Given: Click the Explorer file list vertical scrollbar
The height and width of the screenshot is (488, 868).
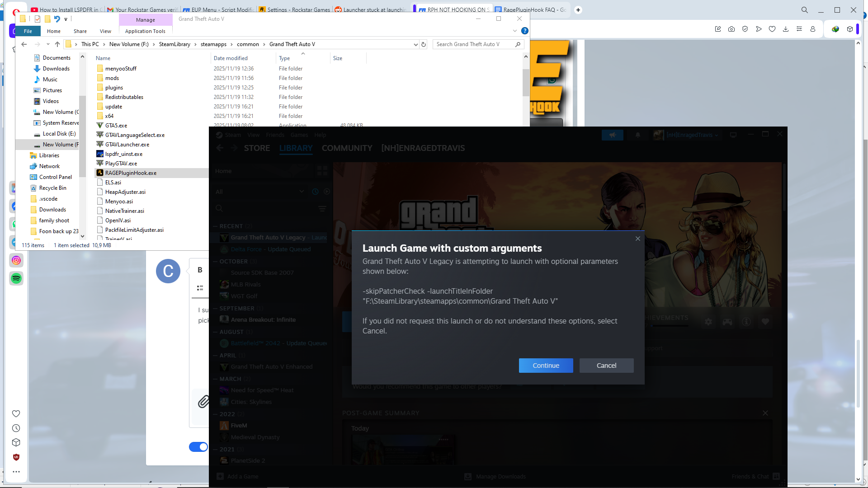Looking at the screenshot, I should tap(525, 83).
